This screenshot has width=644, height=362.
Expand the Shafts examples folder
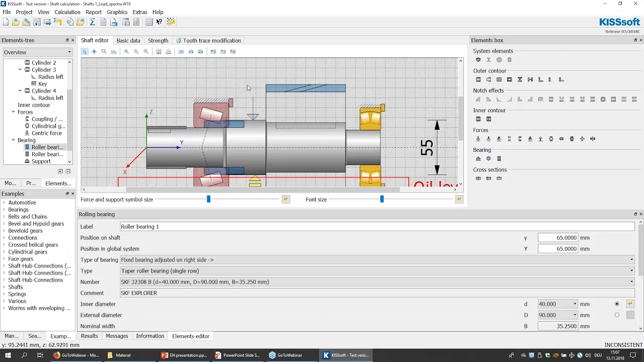pos(4,287)
